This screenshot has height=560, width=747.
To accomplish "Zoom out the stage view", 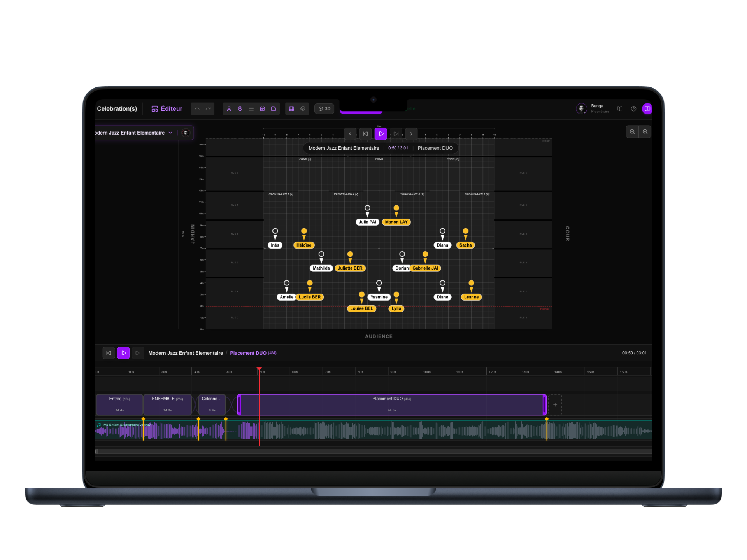I will pos(632,132).
